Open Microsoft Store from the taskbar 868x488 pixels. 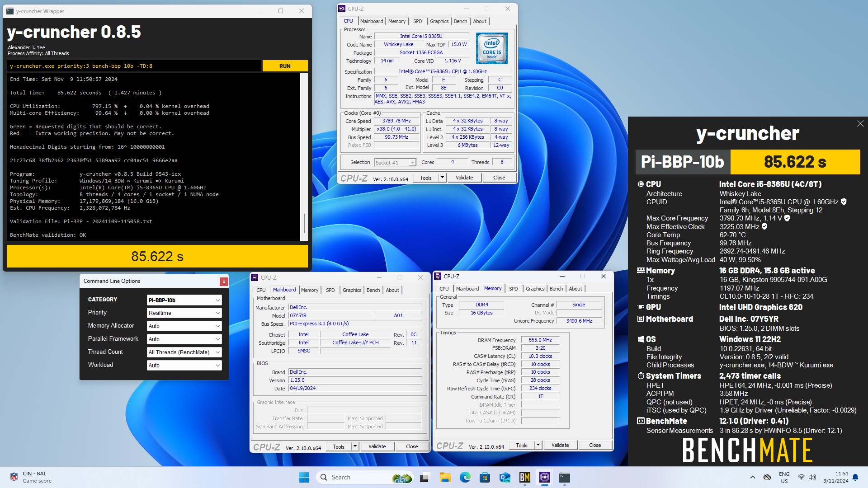[x=485, y=477]
